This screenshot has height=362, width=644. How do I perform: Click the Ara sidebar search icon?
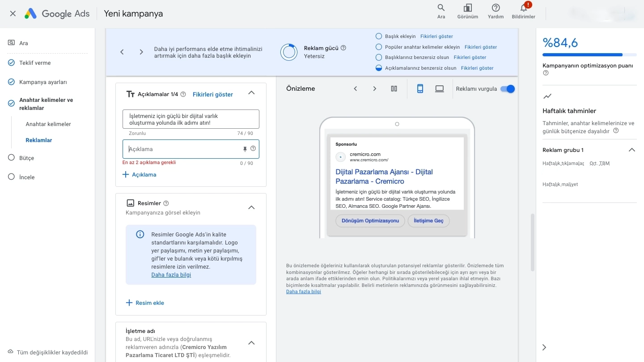click(11, 43)
